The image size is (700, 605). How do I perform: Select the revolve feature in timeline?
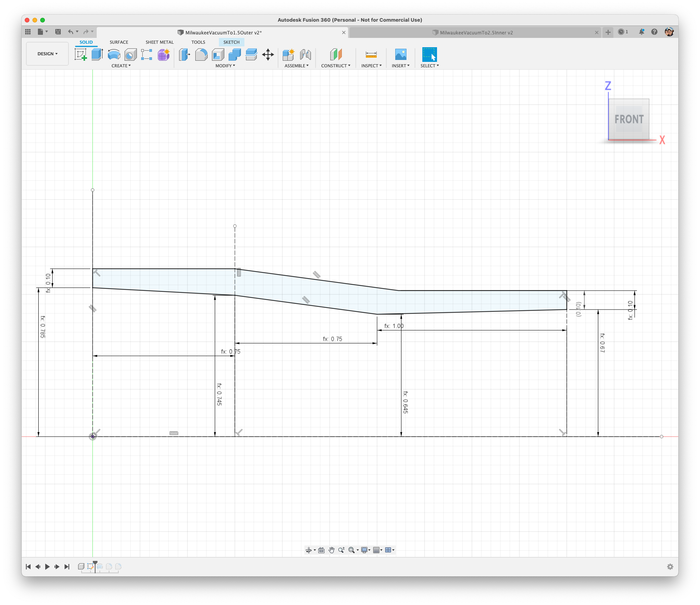coord(100,566)
